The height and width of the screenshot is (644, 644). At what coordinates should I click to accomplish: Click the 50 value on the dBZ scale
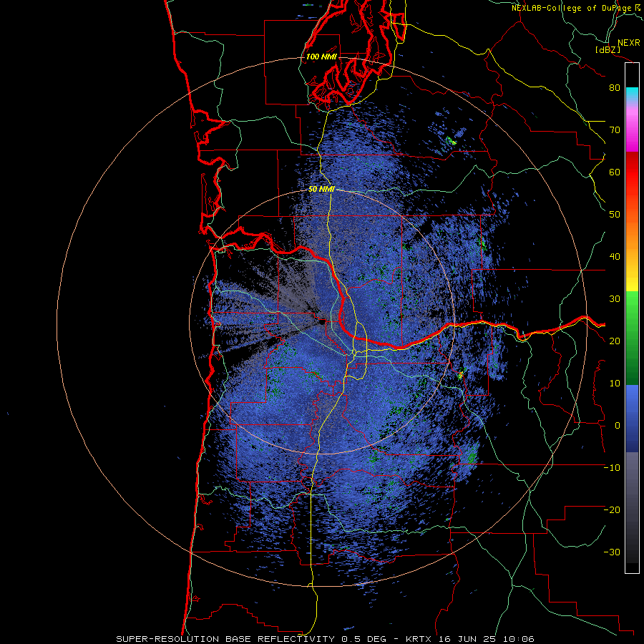615,215
